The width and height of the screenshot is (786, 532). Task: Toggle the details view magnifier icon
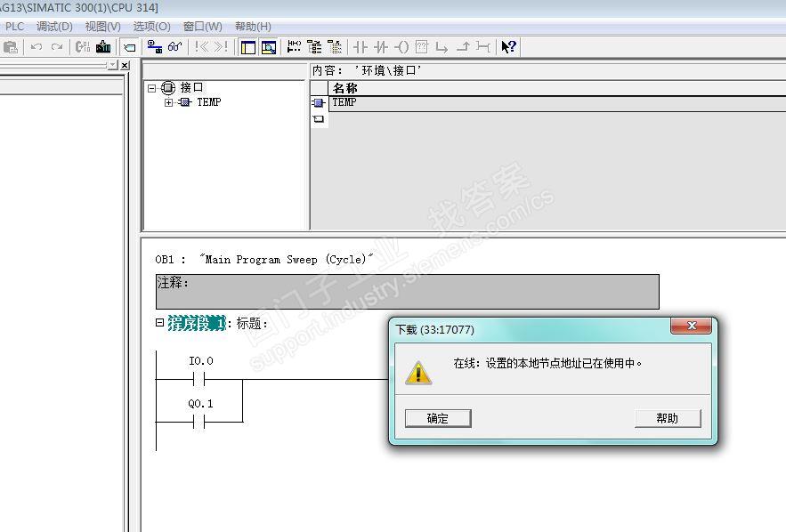coord(269,47)
